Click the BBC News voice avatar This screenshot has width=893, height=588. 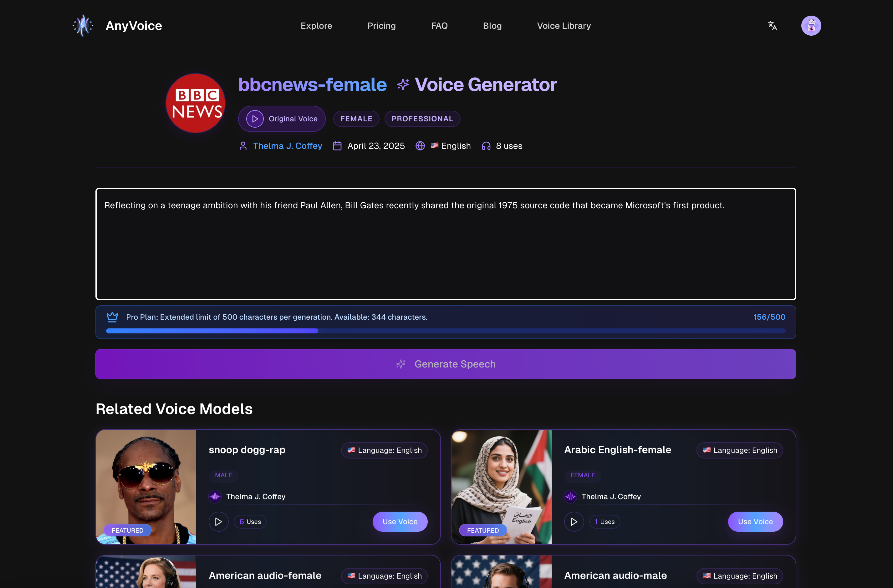196,103
